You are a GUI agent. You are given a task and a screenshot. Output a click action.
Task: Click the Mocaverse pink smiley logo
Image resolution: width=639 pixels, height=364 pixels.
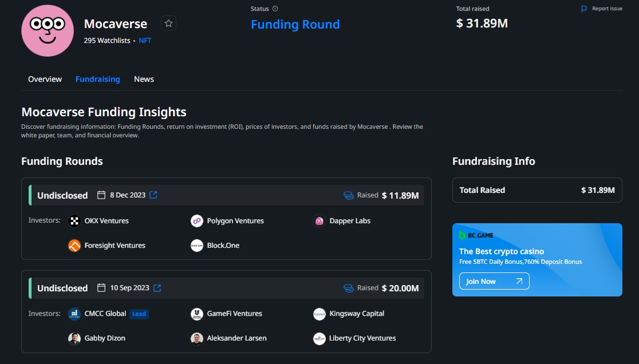tap(48, 30)
